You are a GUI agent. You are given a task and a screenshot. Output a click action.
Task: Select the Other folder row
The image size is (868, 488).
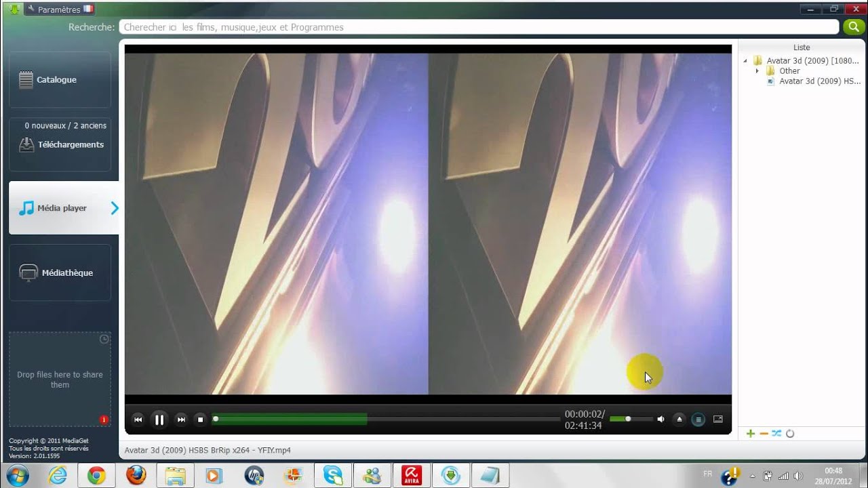coord(783,70)
